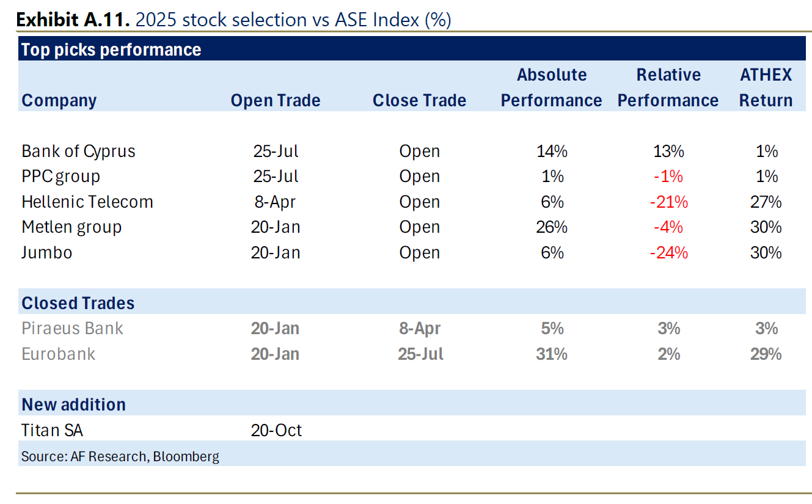Select the Piraeus Bank company name
Image resolution: width=812 pixels, height=504 pixels.
[x=72, y=329]
